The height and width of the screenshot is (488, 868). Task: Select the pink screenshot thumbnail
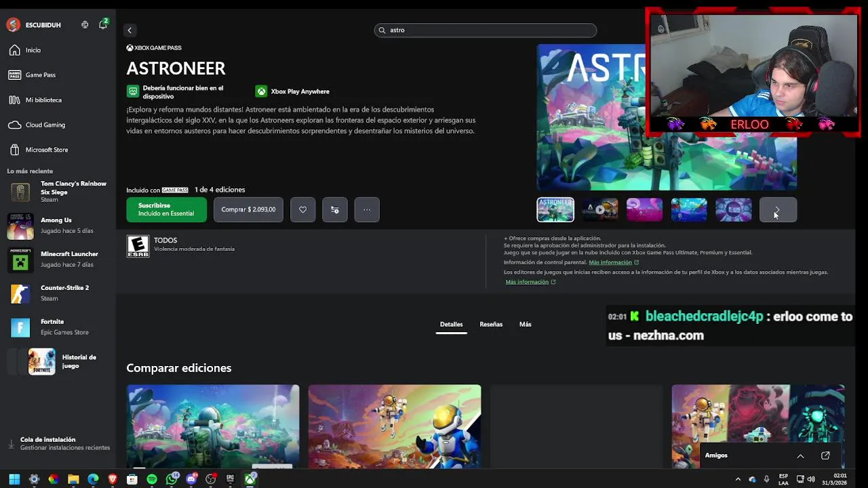644,209
